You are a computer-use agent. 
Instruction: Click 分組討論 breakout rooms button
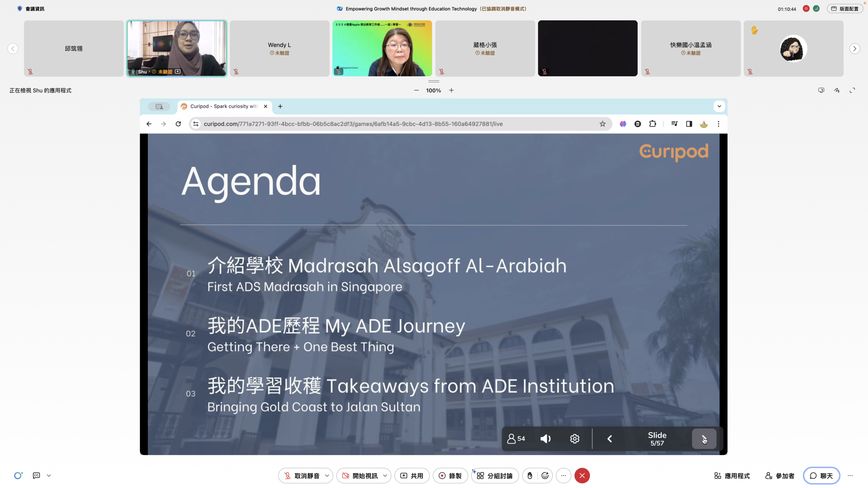tap(495, 475)
